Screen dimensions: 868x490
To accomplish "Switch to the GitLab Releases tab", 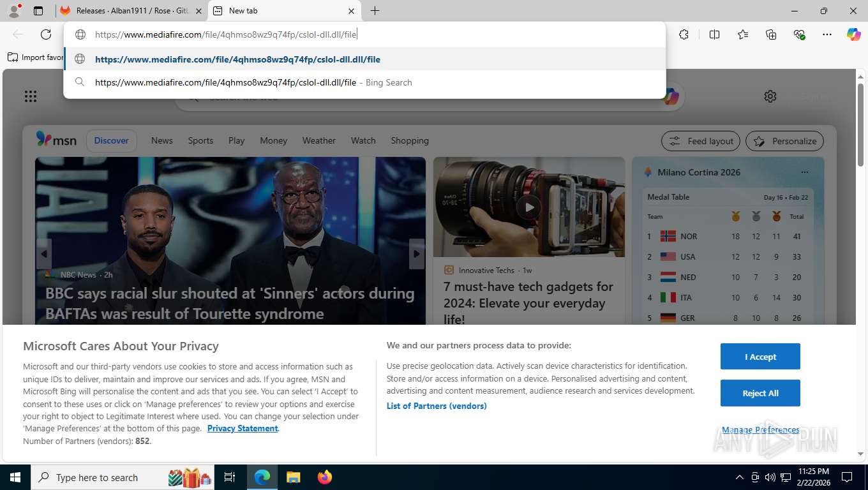I will coord(130,11).
